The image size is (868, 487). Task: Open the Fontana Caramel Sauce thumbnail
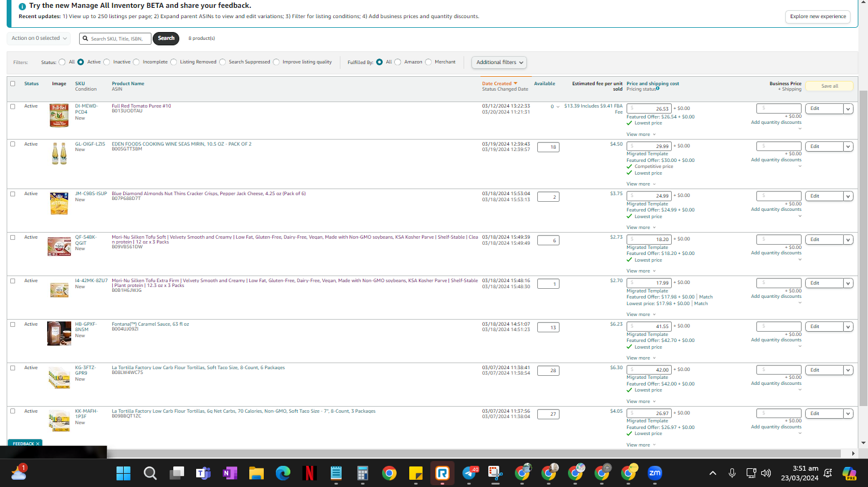tap(59, 334)
